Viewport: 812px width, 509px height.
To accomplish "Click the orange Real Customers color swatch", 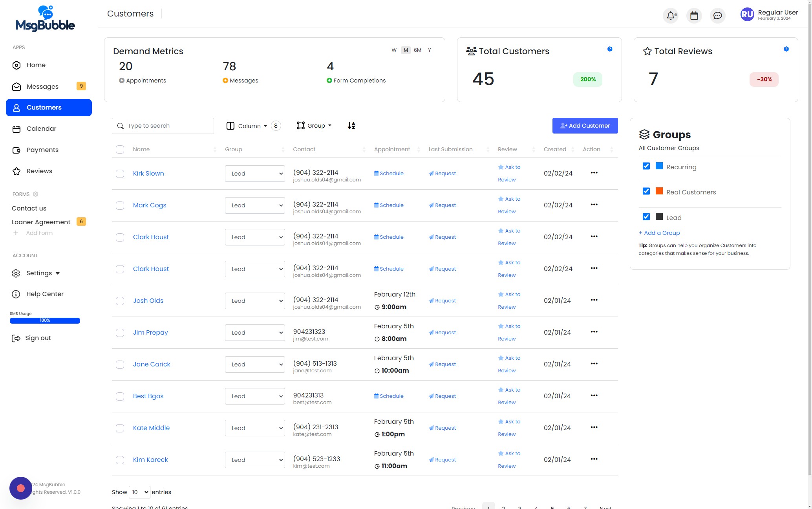I will 659,191.
